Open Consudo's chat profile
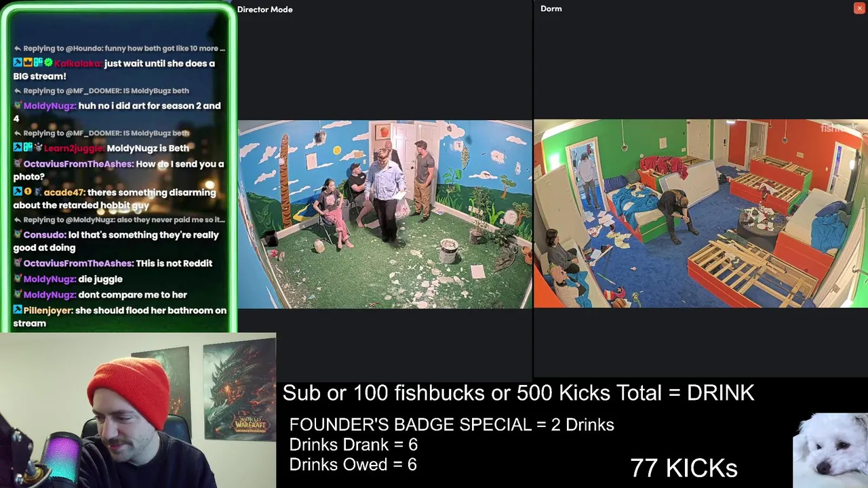The height and width of the screenshot is (488, 868). click(44, 235)
